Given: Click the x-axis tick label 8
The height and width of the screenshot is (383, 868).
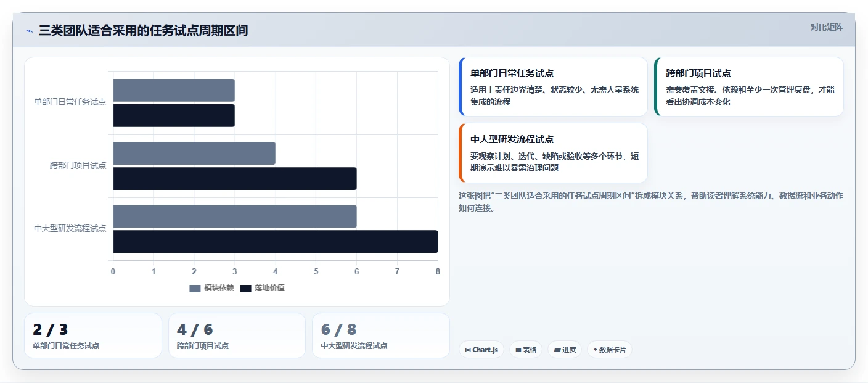Looking at the screenshot, I should click(438, 271).
